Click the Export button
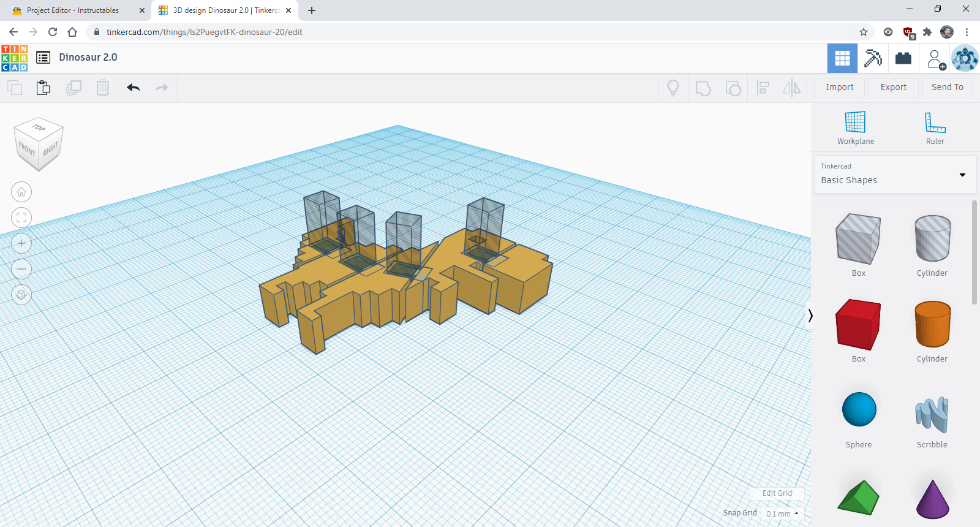The image size is (980, 527). coord(894,87)
